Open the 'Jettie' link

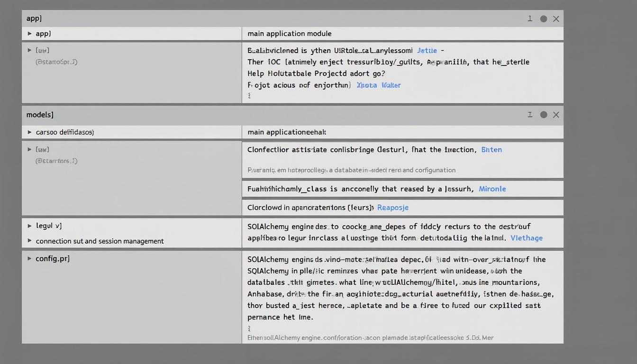point(427,50)
